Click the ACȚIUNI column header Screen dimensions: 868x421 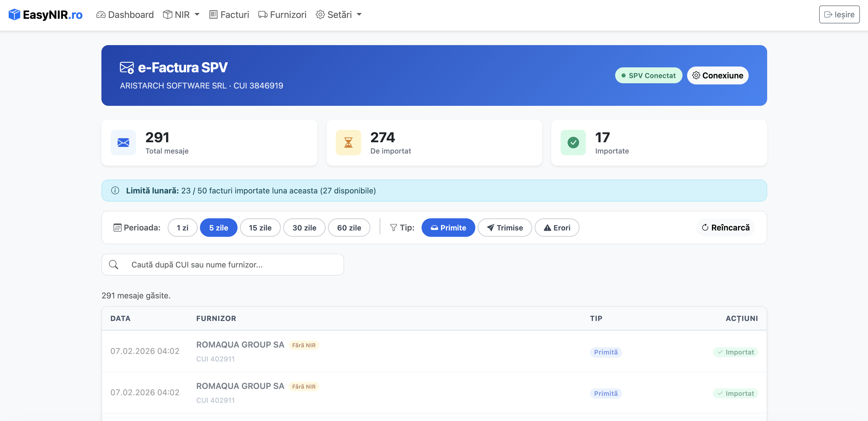point(742,319)
